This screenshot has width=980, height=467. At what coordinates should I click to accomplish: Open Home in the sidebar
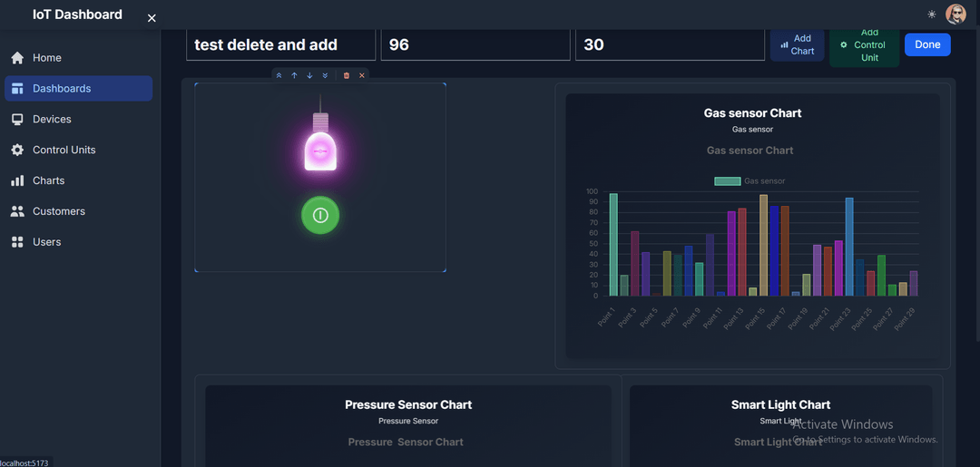pyautogui.click(x=47, y=58)
